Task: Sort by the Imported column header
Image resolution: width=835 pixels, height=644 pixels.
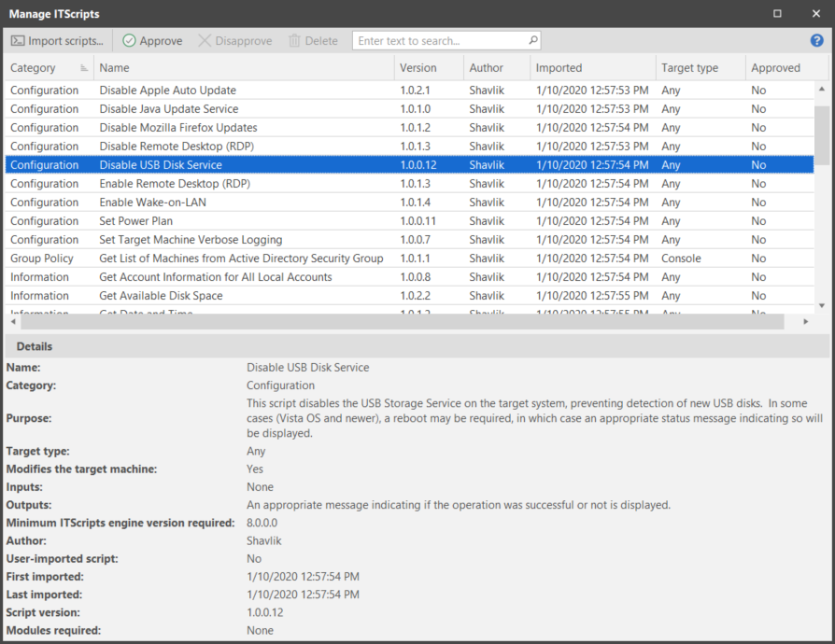Action: (593, 67)
